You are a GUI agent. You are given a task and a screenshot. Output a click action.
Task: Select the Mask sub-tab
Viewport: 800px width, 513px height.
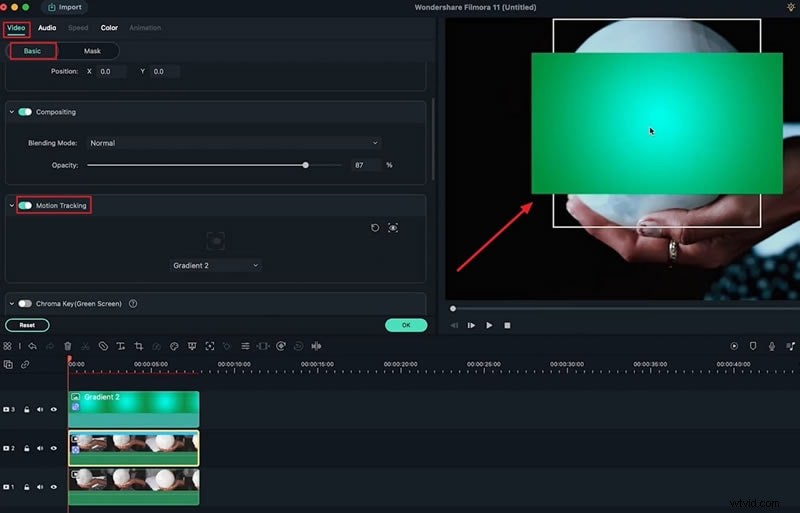(92, 51)
